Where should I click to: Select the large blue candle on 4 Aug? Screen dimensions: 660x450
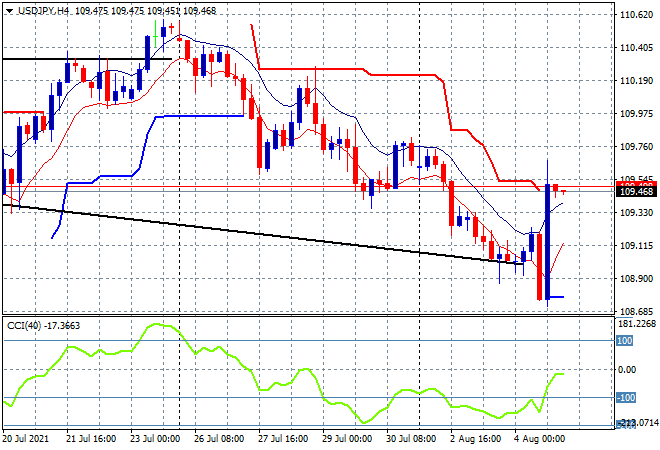pos(547,241)
